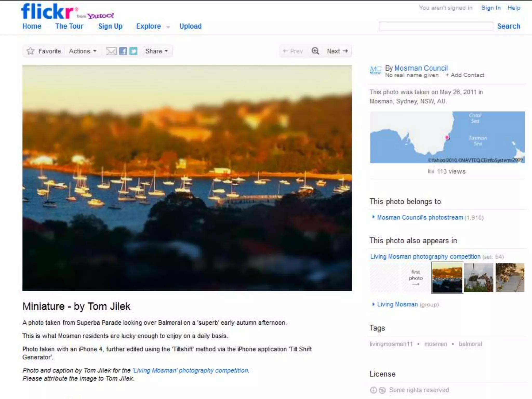Share photo on Twitter icon
This screenshot has height=399, width=532.
coord(133,51)
